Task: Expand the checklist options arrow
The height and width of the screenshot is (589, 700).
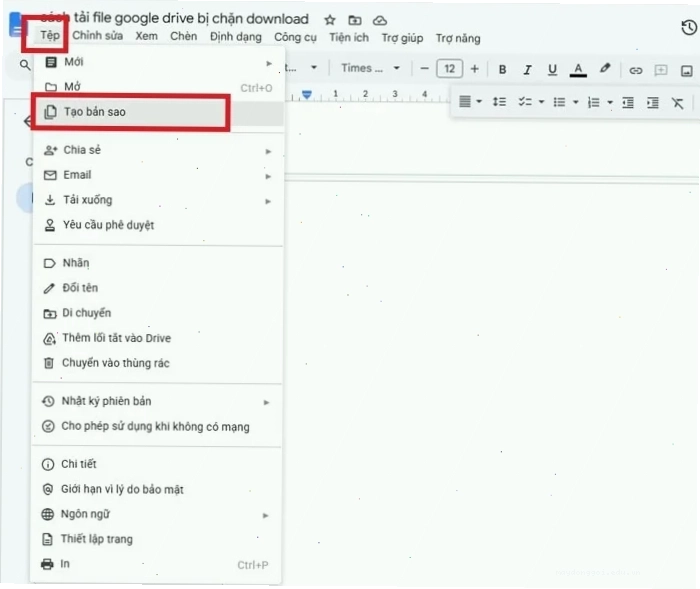Action: pyautogui.click(x=541, y=102)
